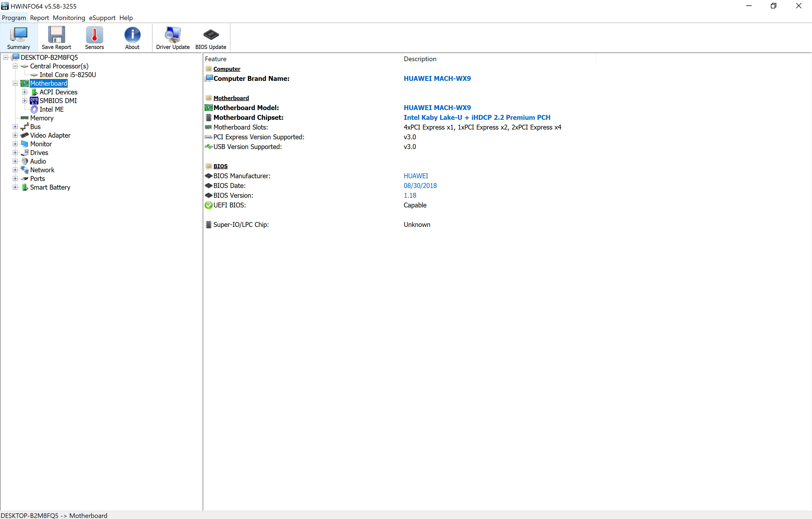The height and width of the screenshot is (519, 812).
Task: Expand the Ports tree node
Action: [15, 178]
